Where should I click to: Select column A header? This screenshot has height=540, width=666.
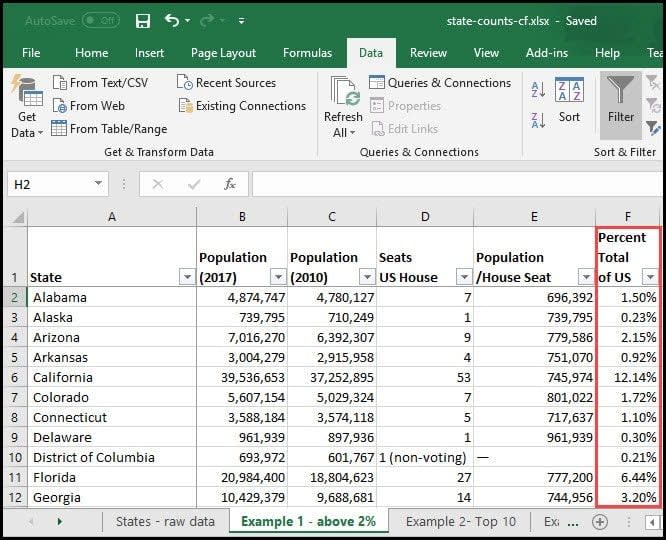(112, 217)
